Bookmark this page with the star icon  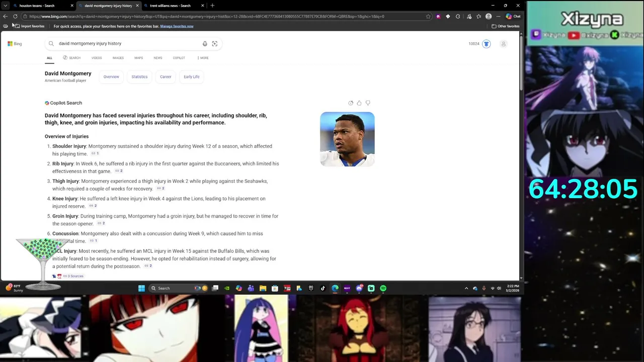tap(428, 16)
